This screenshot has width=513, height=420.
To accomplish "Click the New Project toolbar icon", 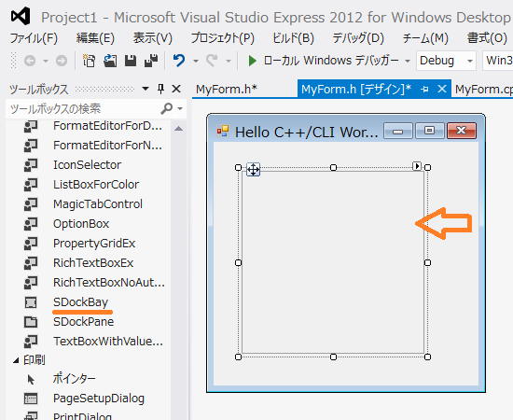I will point(89,61).
